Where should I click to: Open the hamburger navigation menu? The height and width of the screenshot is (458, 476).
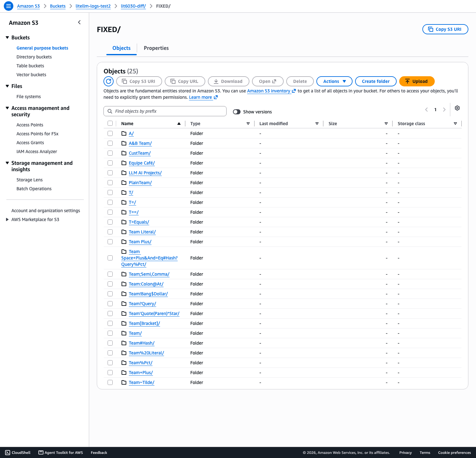coord(9,6)
